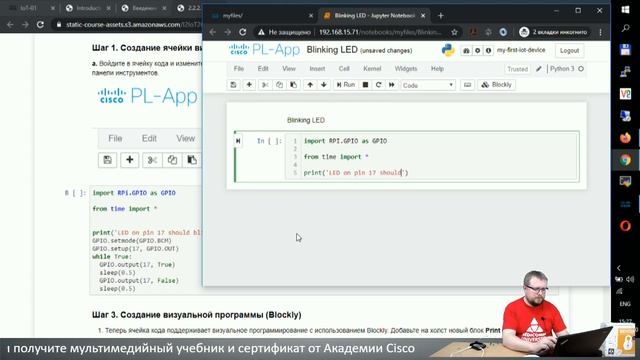
Task: Open the File menu in Jupyter
Action: pyautogui.click(x=239, y=69)
